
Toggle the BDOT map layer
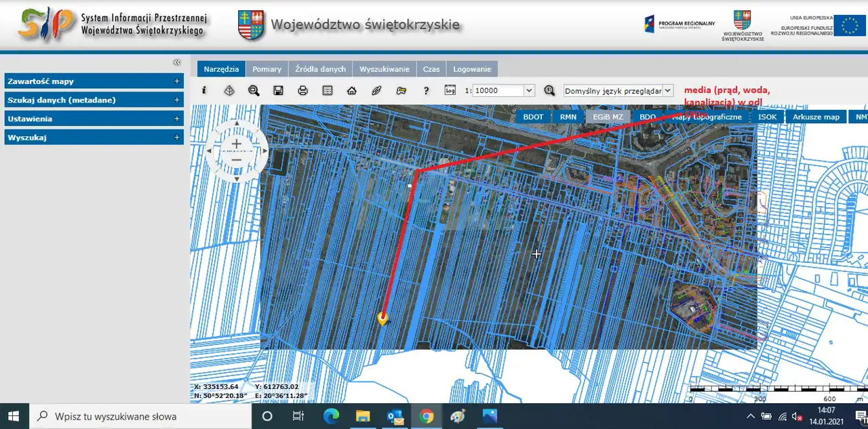[533, 117]
